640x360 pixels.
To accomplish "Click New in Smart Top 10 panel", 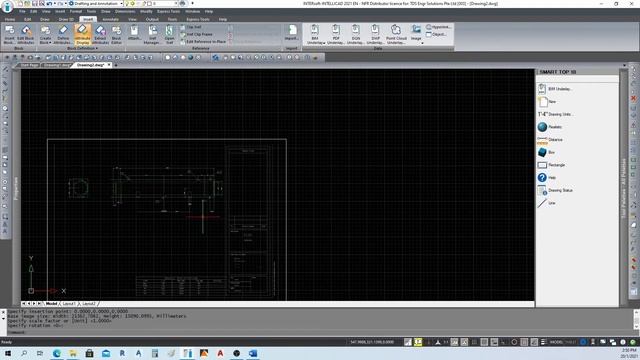I will tap(547, 101).
